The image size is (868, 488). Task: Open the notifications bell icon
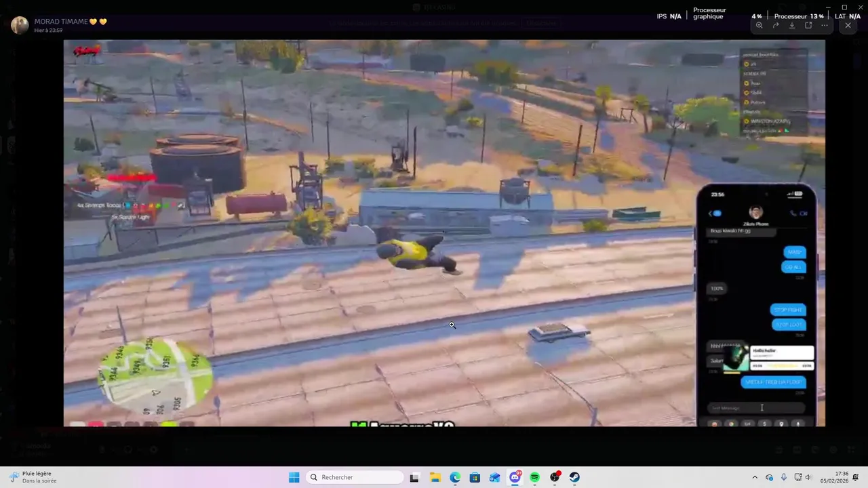point(856,477)
